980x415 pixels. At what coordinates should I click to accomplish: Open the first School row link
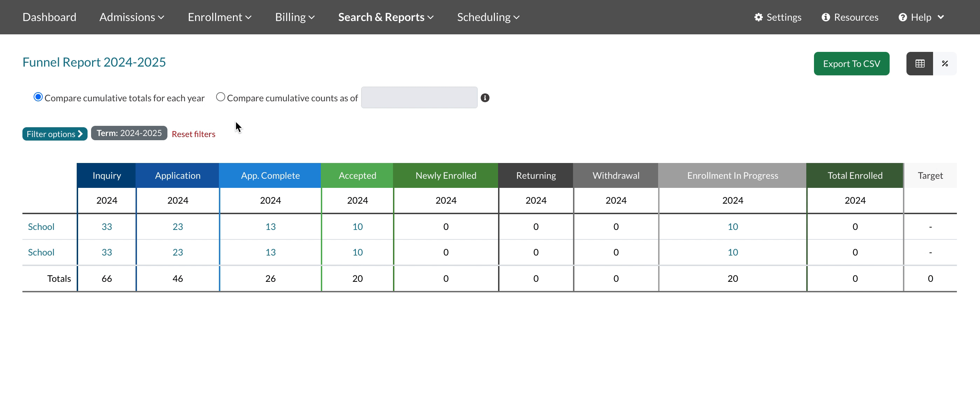[x=41, y=226]
